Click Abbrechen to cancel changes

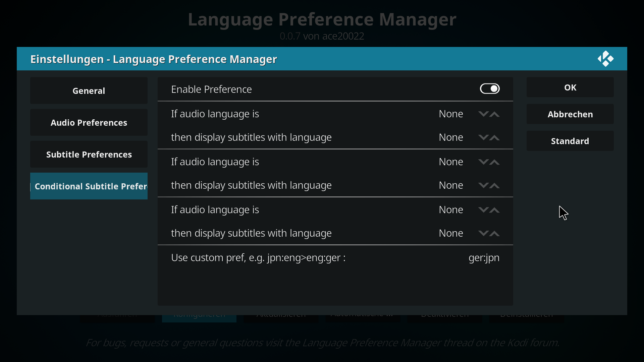[570, 114]
